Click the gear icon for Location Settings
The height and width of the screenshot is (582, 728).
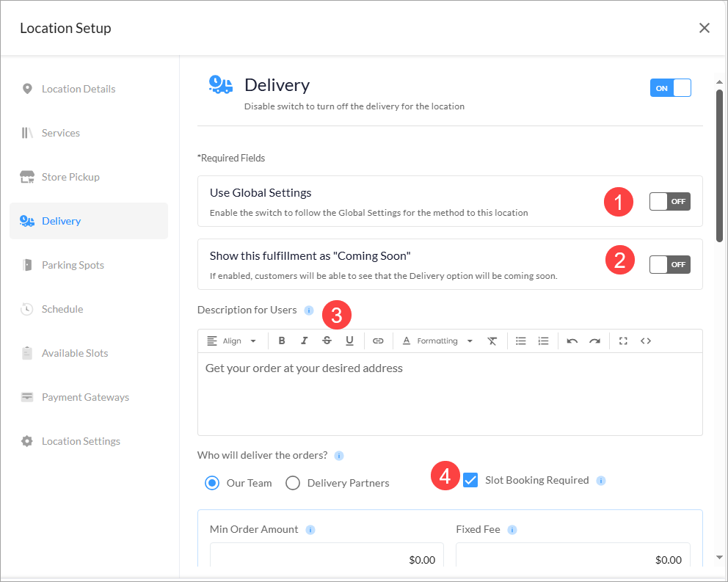27,441
